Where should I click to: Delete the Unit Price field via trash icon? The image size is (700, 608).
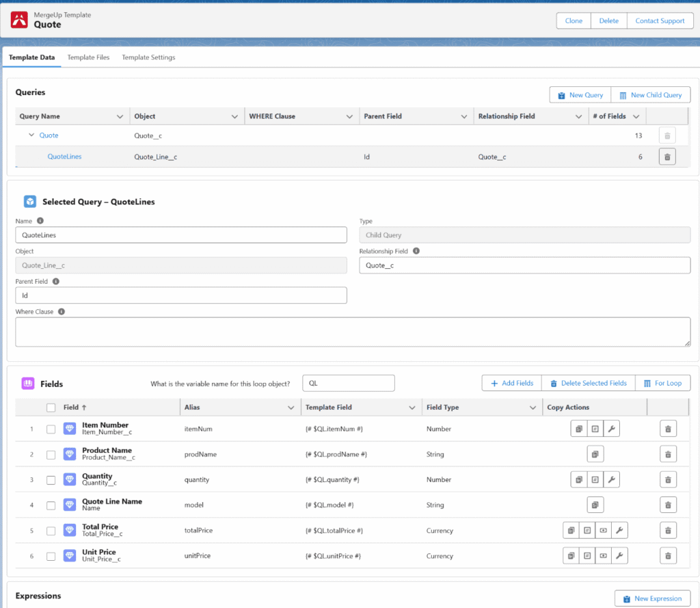(x=669, y=556)
